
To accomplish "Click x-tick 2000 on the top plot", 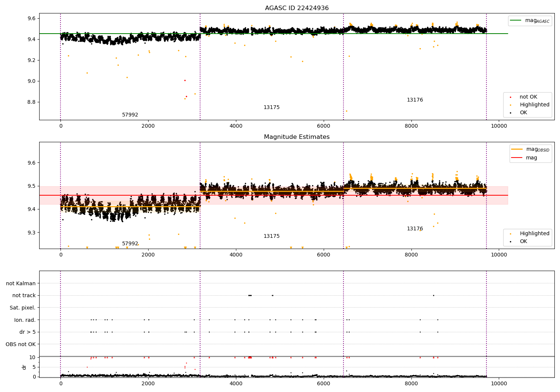I will [148, 126].
